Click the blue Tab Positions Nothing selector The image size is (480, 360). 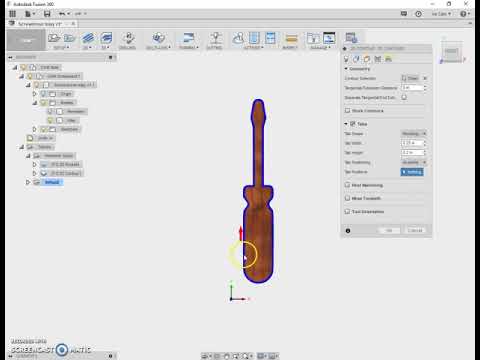coord(412,172)
